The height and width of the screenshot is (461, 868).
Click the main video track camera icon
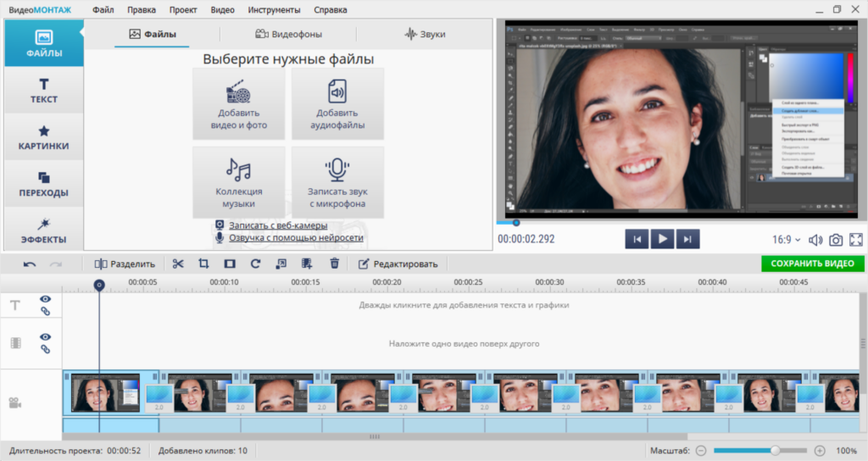click(15, 403)
